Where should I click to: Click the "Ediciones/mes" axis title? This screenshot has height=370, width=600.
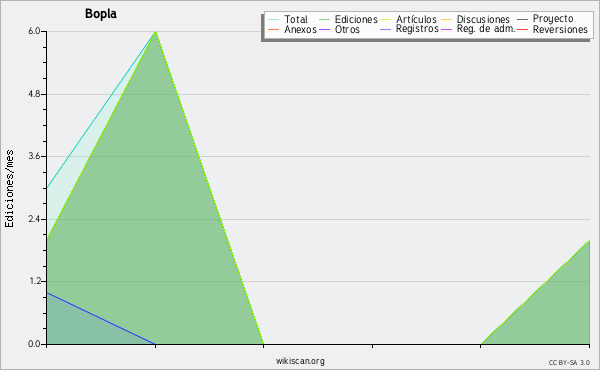click(x=9, y=189)
